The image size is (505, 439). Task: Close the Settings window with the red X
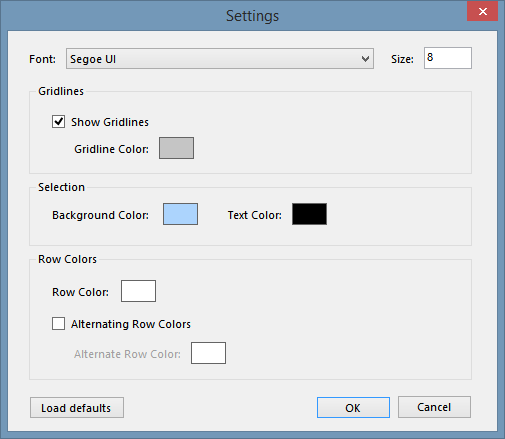point(482,12)
